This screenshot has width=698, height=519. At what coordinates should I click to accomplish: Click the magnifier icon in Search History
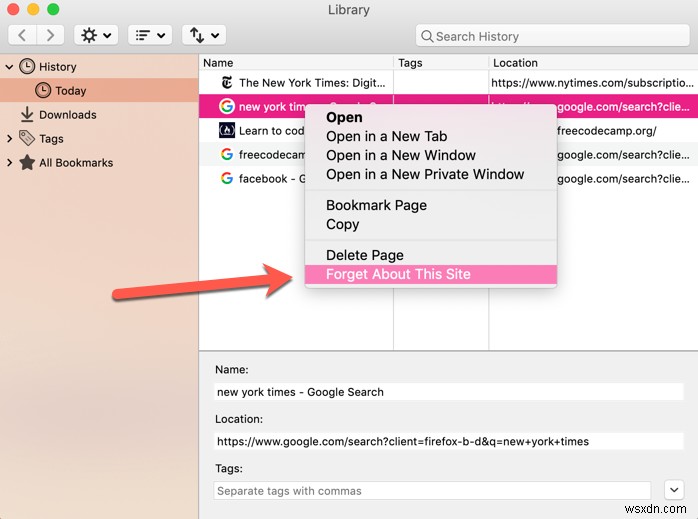click(426, 36)
